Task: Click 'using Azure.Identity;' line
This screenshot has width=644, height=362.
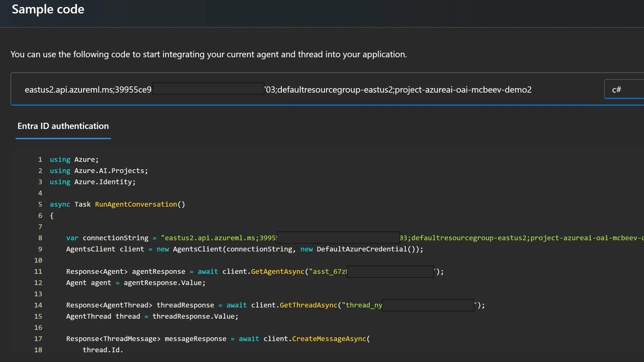Action: pos(92,182)
